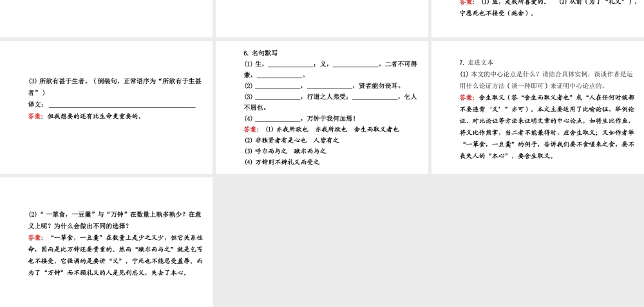Select the slide with "(3) 所欲有甚于生者"
This screenshot has height=307, width=644.
106,107
